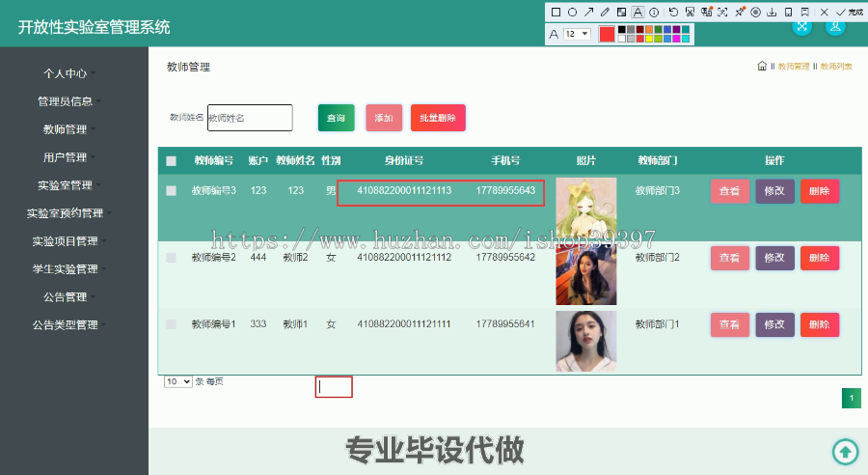This screenshot has width=868, height=475.
Task: Expand the 实验室管理 sidebar menu
Action: 69,185
